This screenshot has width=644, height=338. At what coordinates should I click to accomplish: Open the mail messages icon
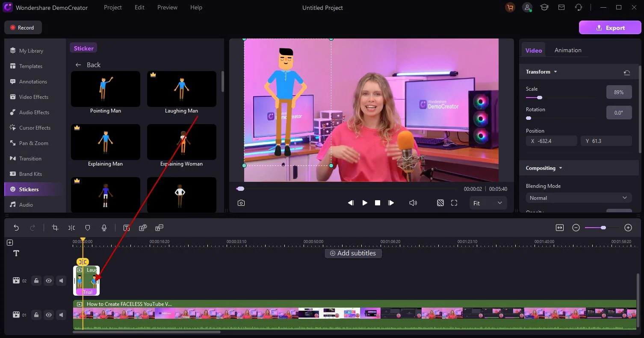coord(561,7)
